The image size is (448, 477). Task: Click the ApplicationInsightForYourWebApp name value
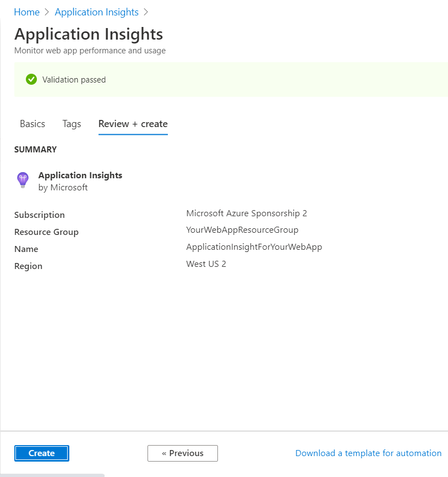click(x=254, y=247)
